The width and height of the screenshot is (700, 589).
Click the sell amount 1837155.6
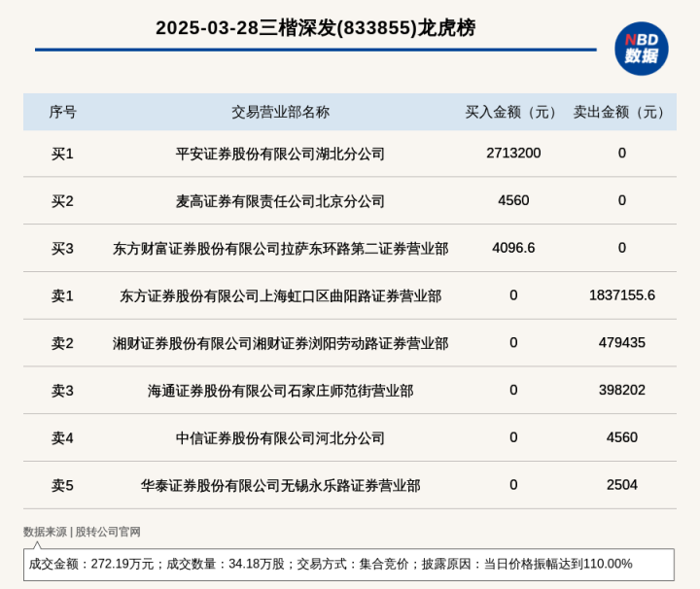click(x=622, y=294)
